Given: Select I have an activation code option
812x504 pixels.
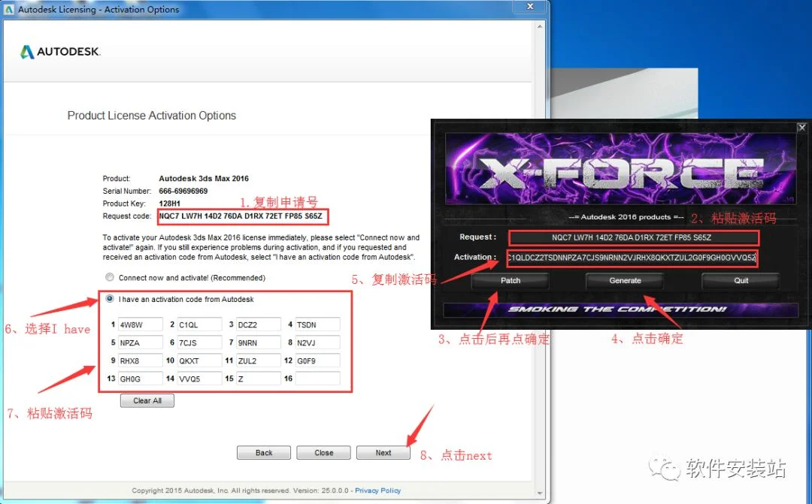Looking at the screenshot, I should tap(110, 299).
